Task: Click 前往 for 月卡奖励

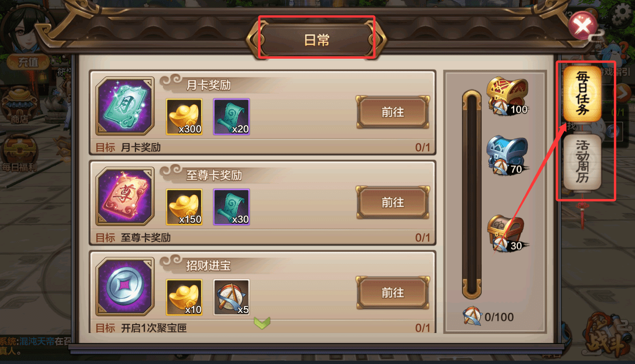Action: (393, 112)
